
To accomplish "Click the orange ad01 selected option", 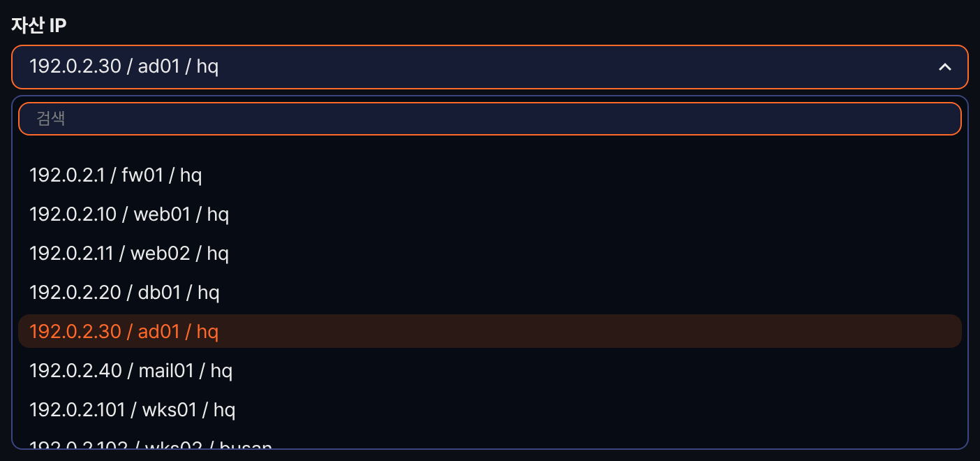I will click(x=490, y=331).
